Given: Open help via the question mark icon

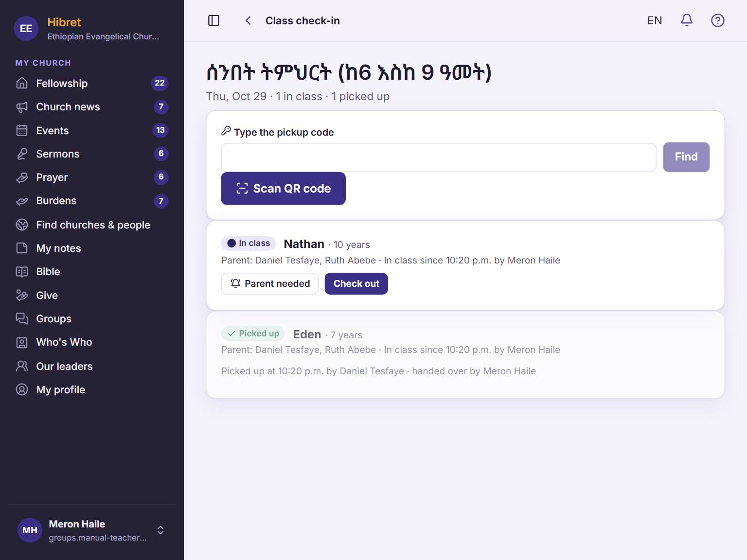Looking at the screenshot, I should click(x=717, y=20).
